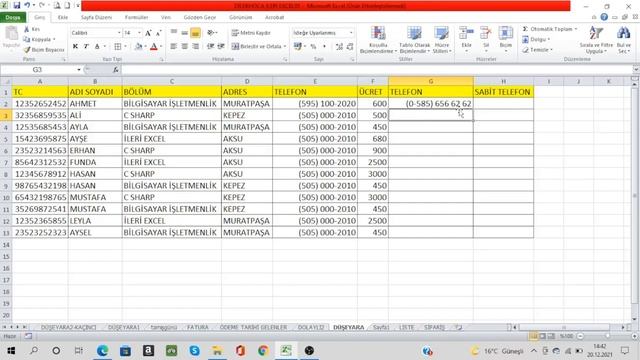Click Birleştir ve Ortala merge button
Screen dimensions: 640x360
point(258,47)
